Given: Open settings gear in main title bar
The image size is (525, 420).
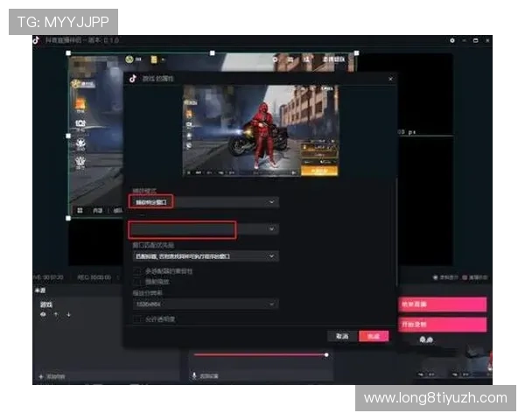Looking at the screenshot, I should pos(452,40).
